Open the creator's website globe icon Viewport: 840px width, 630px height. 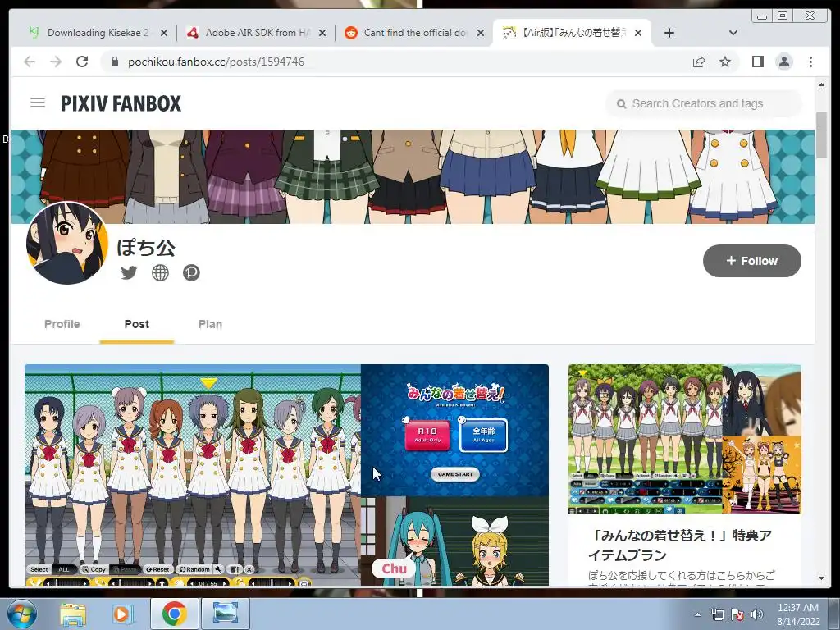click(160, 272)
